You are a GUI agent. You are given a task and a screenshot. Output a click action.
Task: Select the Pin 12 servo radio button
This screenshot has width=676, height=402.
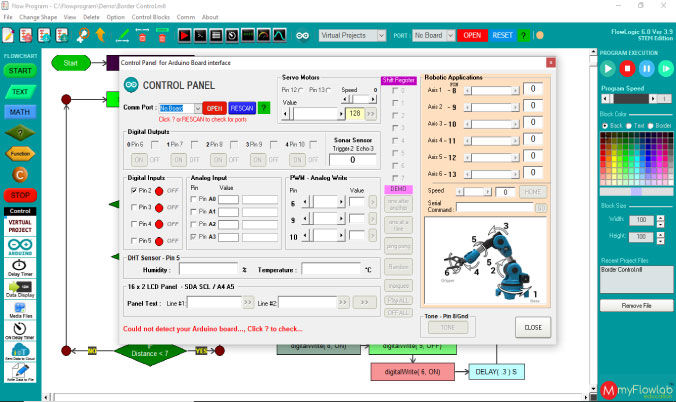tap(301, 90)
